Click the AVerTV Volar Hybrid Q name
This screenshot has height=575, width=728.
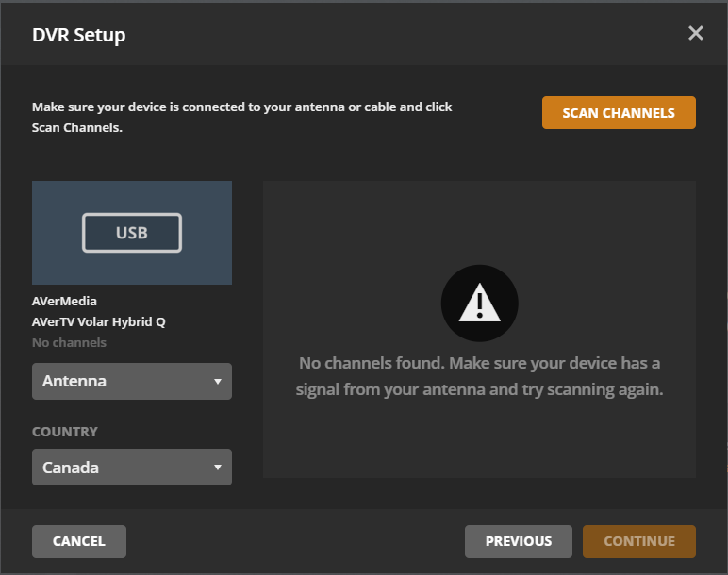[99, 321]
